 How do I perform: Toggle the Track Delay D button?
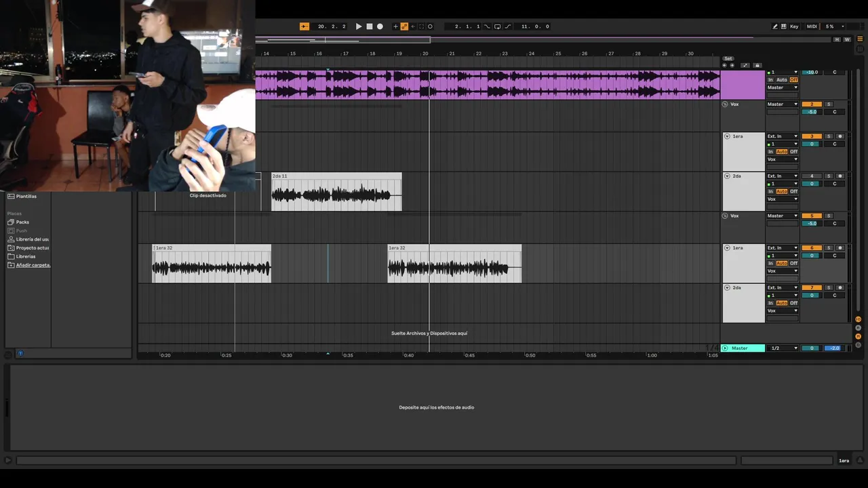click(x=858, y=345)
